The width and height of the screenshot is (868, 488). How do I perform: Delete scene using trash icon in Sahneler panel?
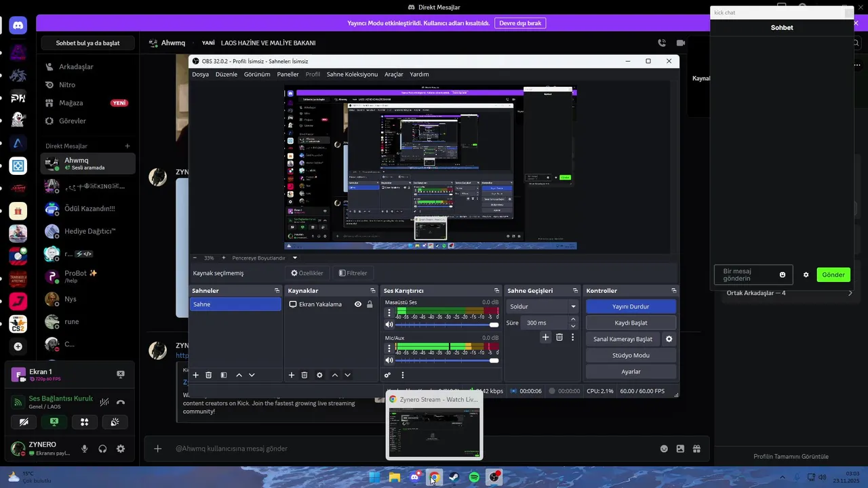tap(209, 375)
